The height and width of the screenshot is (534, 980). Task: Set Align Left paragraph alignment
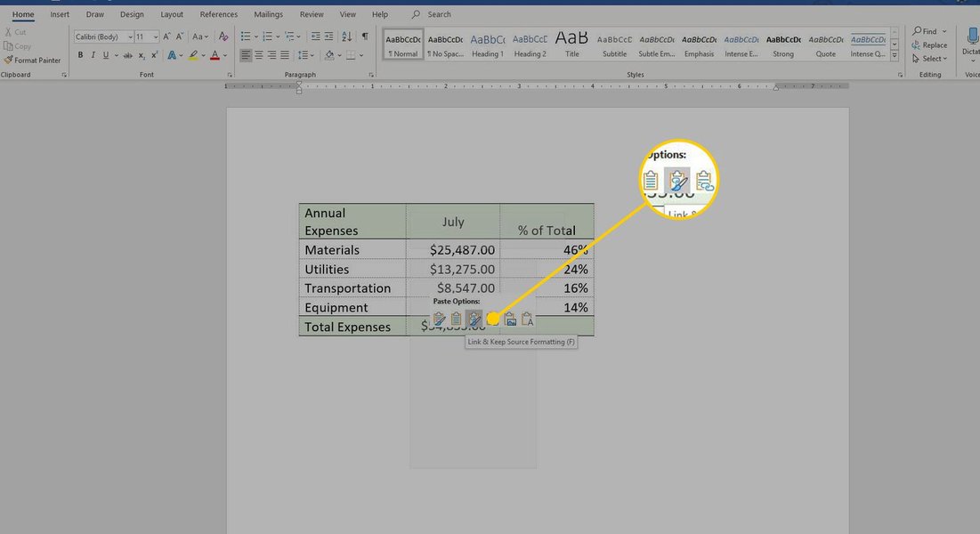246,56
